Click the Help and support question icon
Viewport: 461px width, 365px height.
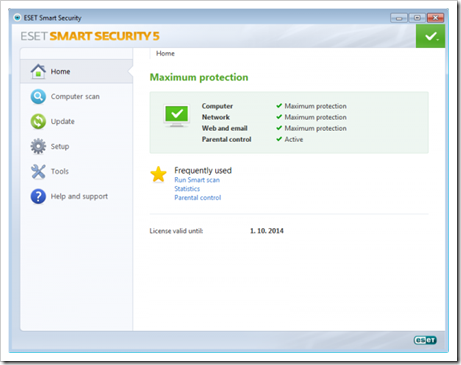pyautogui.click(x=38, y=196)
